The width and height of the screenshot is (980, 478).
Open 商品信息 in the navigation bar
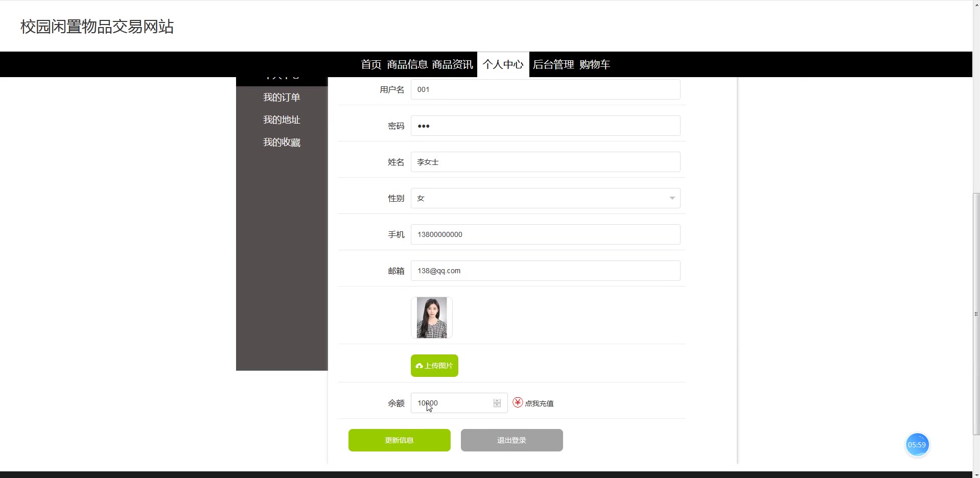click(x=407, y=64)
